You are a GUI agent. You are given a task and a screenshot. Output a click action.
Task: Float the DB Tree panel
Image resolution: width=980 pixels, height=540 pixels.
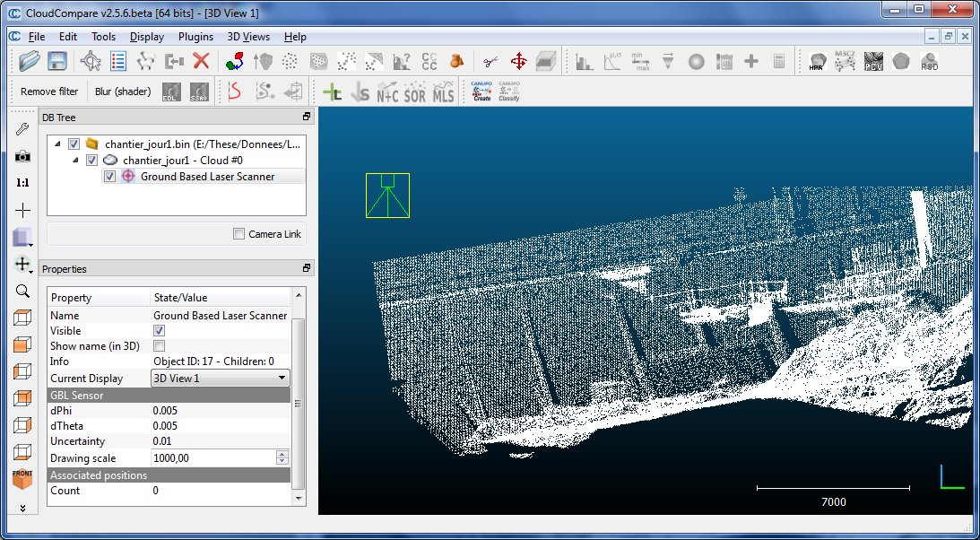click(x=307, y=117)
